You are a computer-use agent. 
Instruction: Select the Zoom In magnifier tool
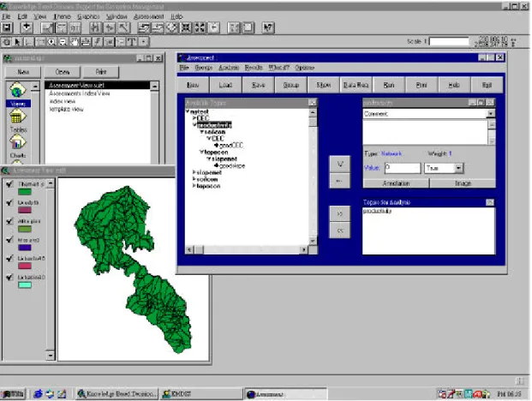click(51, 42)
